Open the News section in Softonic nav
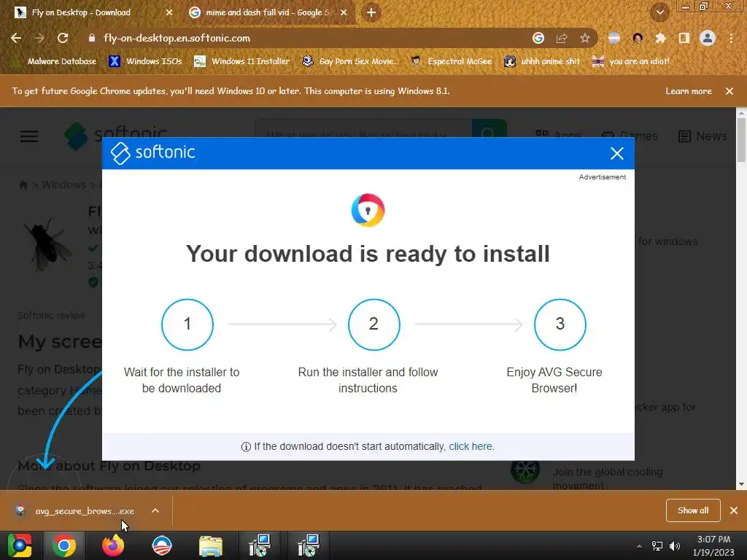 [x=703, y=136]
